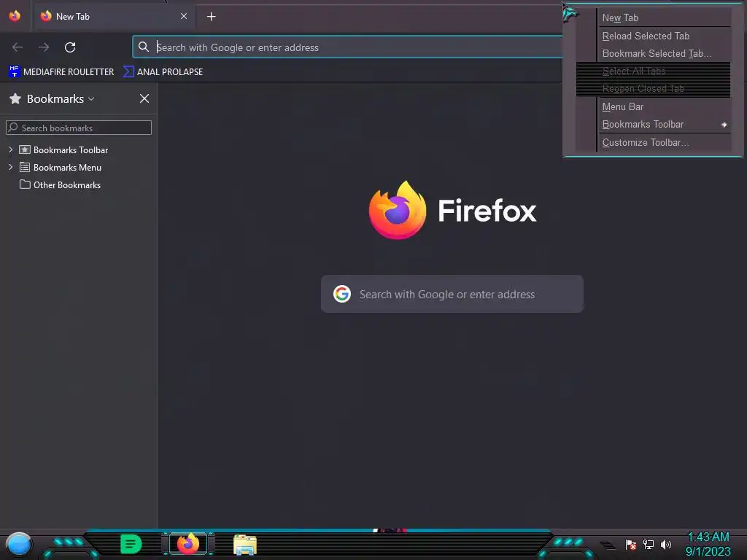
Task: Go back with the back arrow
Action: [18, 47]
